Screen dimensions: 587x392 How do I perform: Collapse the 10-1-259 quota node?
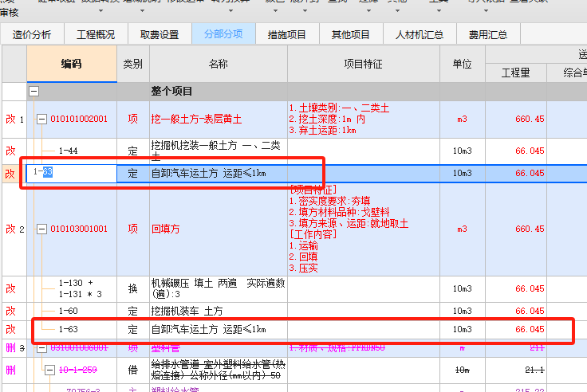pos(49,370)
